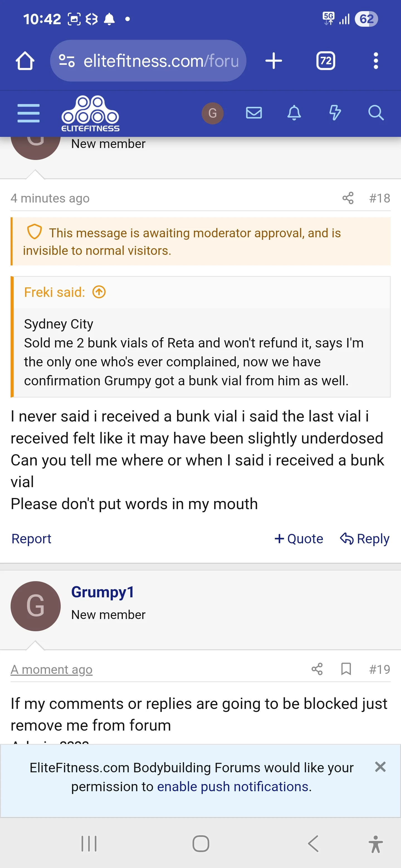This screenshot has width=401, height=868.
Task: Open the notification bell alerts
Action: coord(294,113)
